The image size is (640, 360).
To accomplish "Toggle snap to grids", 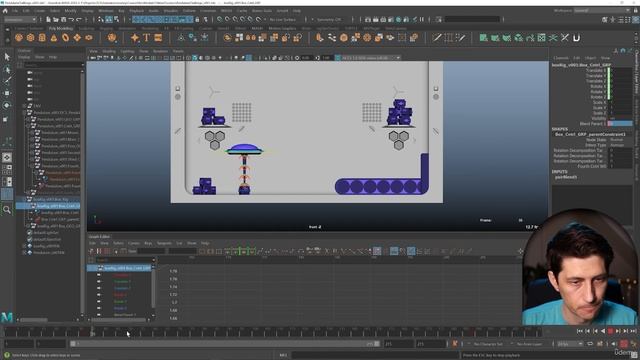I will click(220, 19).
